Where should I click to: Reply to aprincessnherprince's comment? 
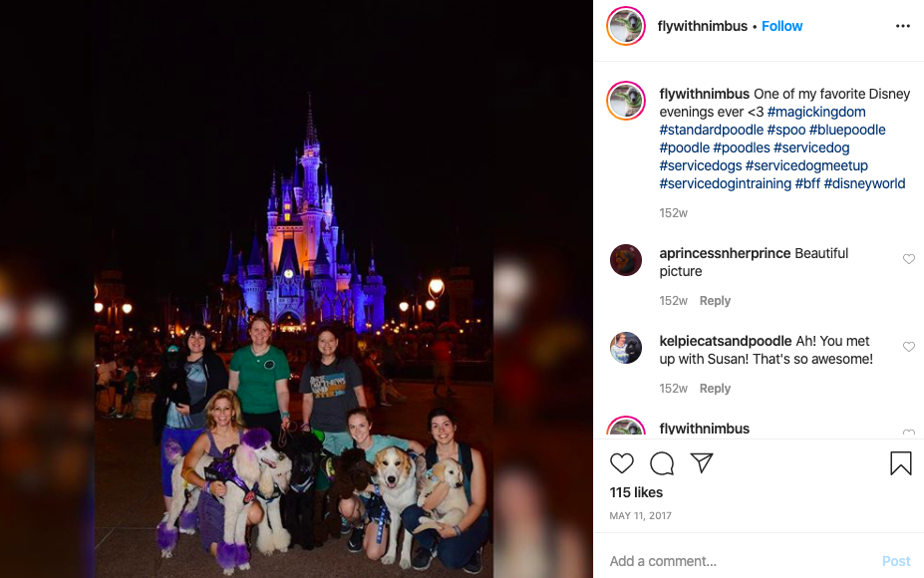point(715,301)
